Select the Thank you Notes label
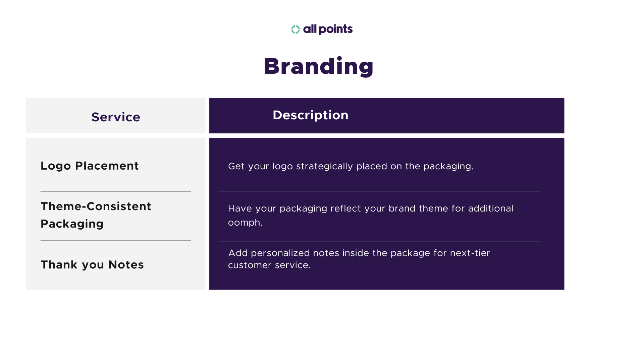The width and height of the screenshot is (644, 362). click(92, 265)
